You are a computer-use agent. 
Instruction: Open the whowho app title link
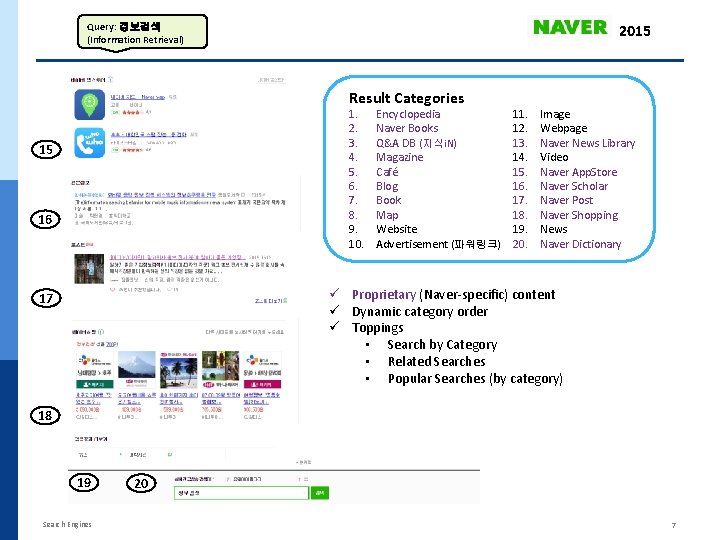tap(148, 135)
